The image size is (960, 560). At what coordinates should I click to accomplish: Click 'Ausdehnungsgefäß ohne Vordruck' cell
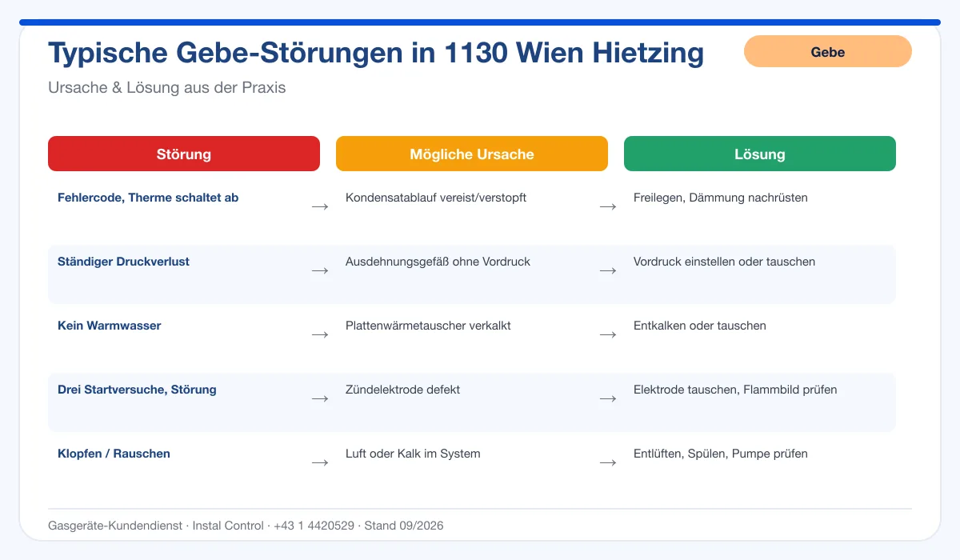tap(438, 262)
